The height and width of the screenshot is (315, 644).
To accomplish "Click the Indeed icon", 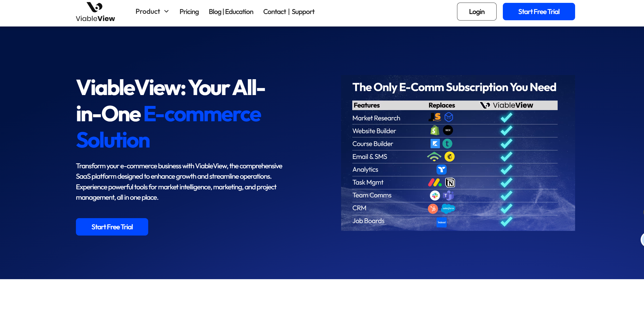I will (441, 222).
